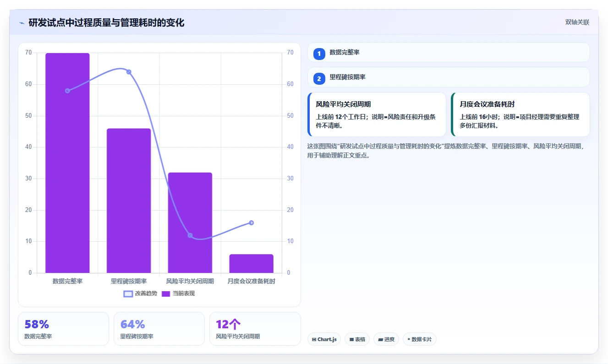Click the 数据完整率 purple bar
The width and height of the screenshot is (608, 364).
click(x=67, y=163)
